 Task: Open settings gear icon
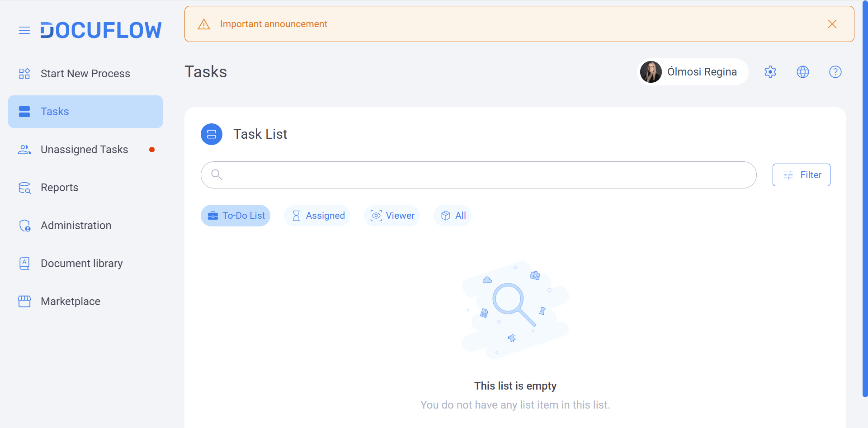point(770,72)
